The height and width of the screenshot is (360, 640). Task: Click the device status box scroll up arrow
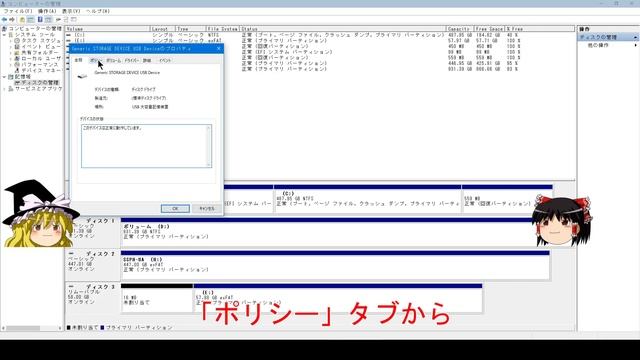tap(209, 128)
